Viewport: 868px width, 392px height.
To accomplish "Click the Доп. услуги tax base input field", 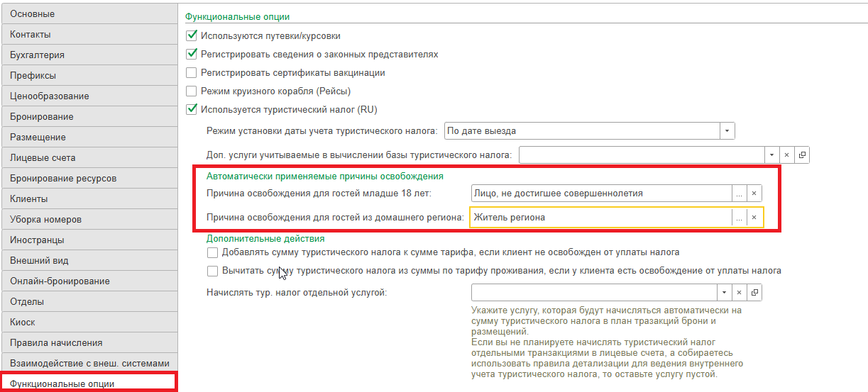I will (x=642, y=155).
